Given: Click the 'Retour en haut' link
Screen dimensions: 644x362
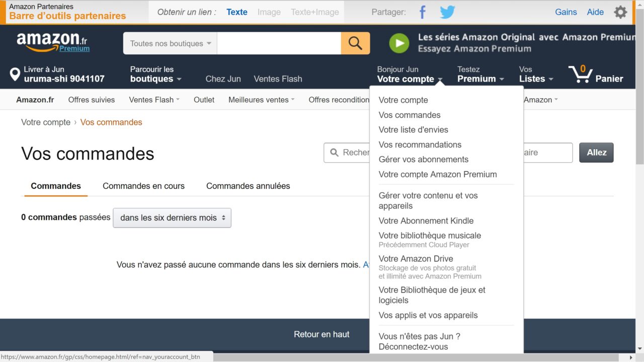Looking at the screenshot, I should pyautogui.click(x=321, y=334).
